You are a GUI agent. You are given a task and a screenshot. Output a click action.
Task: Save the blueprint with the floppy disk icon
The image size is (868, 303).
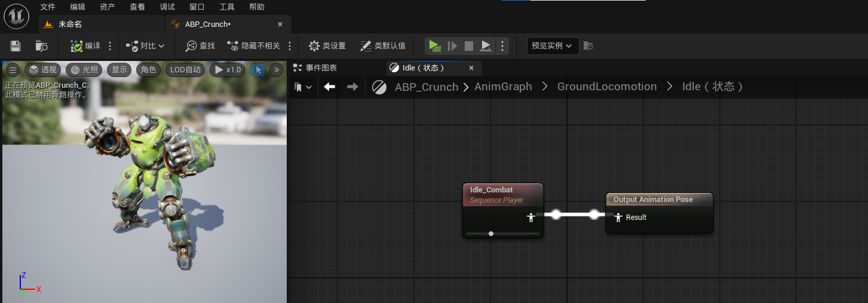pyautogui.click(x=16, y=46)
